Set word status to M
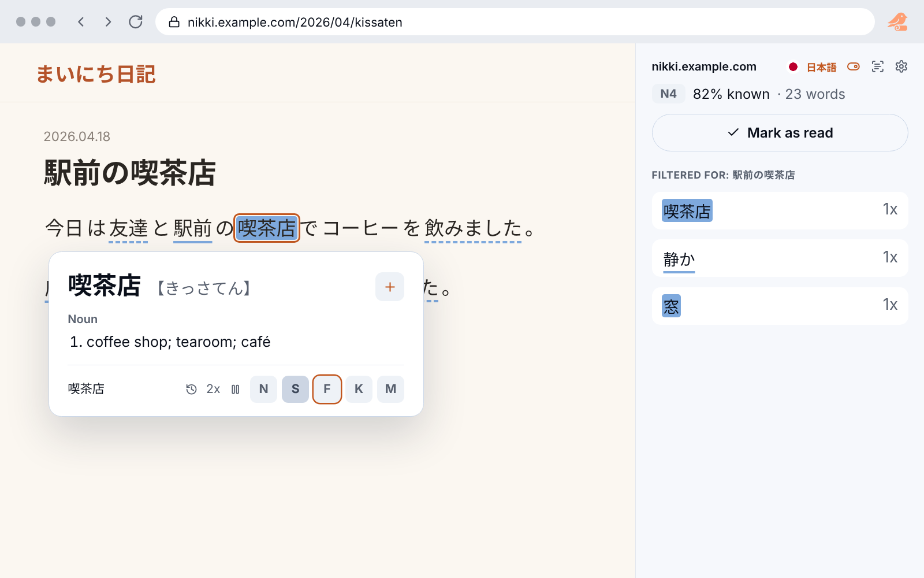Screen dimensions: 924x578 click(x=390, y=389)
